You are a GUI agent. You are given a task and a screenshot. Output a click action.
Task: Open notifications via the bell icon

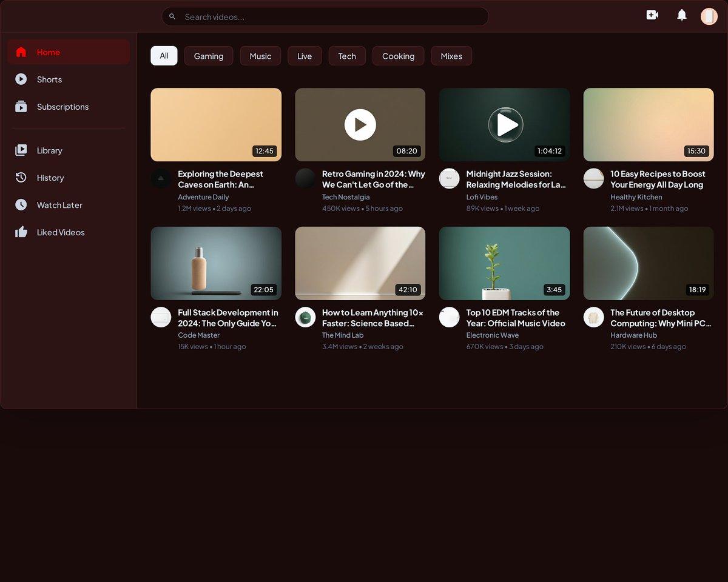click(x=681, y=15)
